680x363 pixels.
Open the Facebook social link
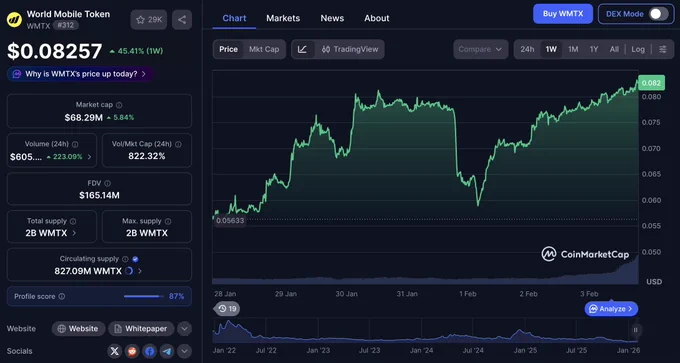tap(149, 351)
